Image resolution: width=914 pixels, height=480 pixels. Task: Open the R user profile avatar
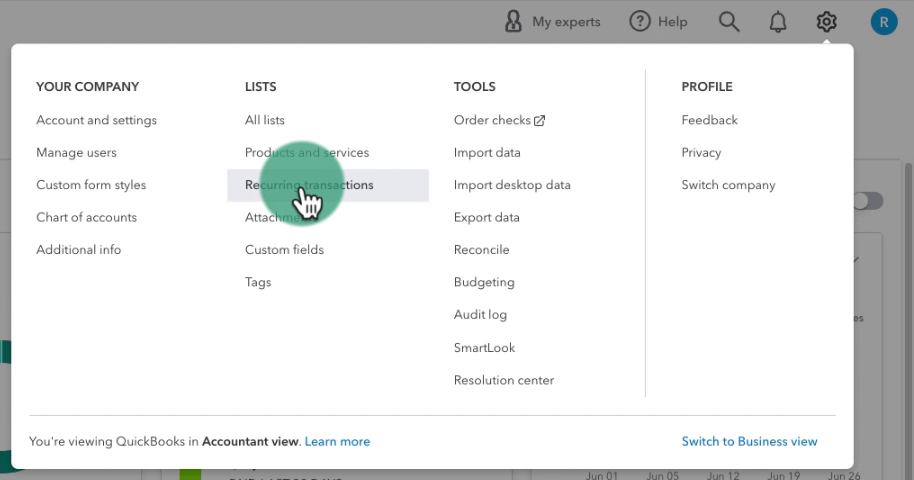(884, 22)
